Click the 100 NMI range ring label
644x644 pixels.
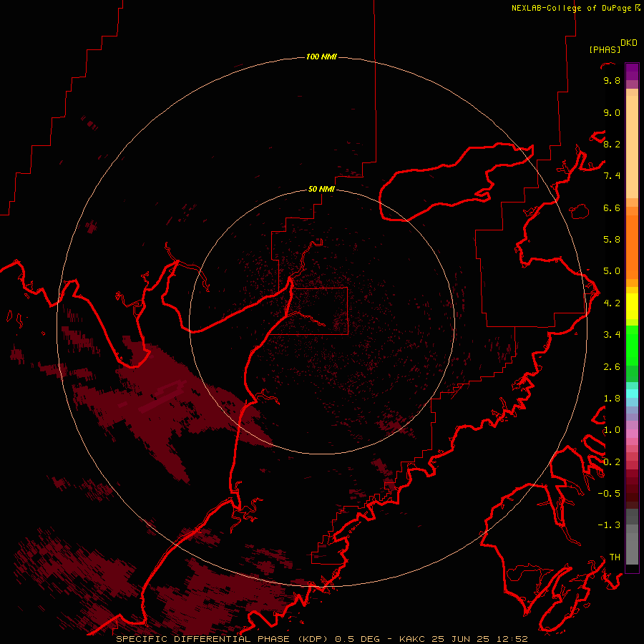pyautogui.click(x=321, y=57)
